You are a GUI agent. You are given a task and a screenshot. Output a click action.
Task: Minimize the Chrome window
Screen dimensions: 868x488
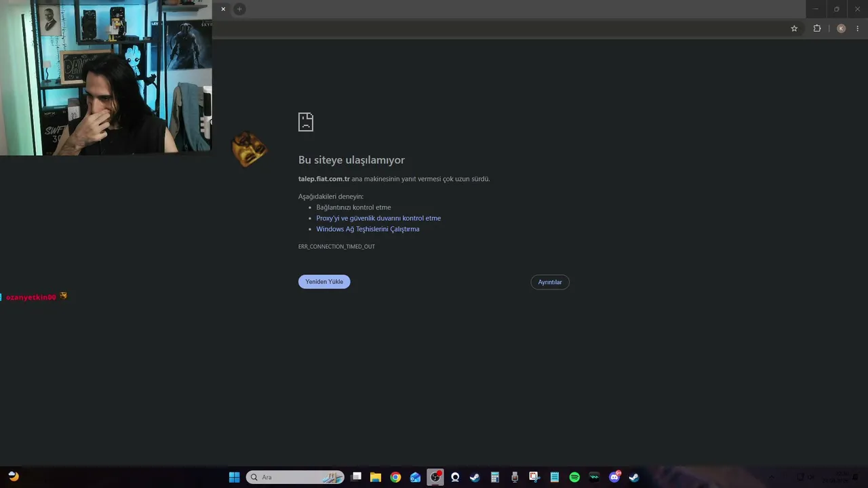(816, 9)
